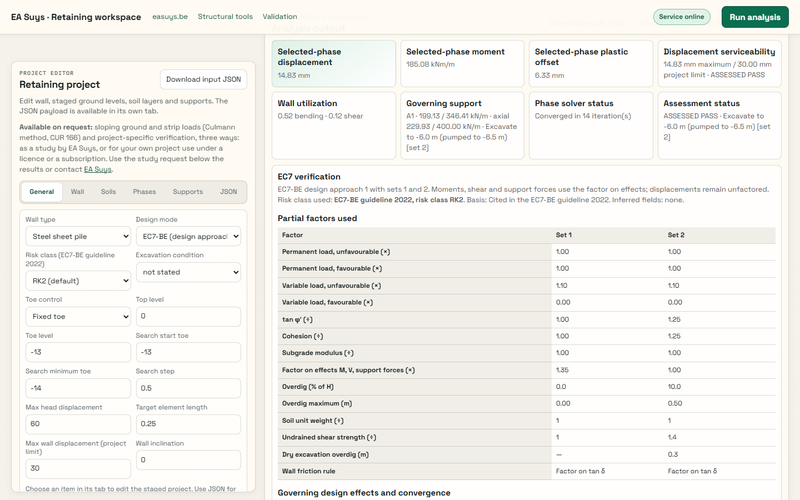Click the Set 2 column header
The width and height of the screenshot is (800, 500).
click(x=676, y=235)
